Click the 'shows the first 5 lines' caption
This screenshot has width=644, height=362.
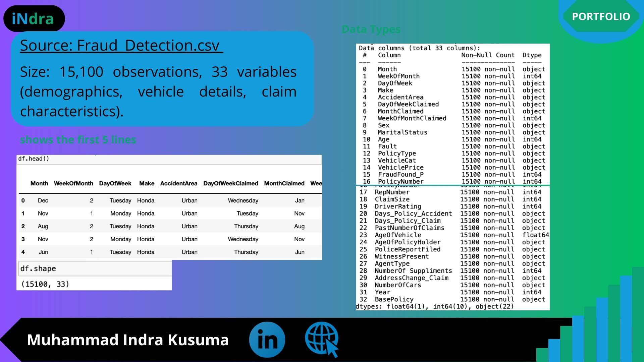click(x=78, y=139)
